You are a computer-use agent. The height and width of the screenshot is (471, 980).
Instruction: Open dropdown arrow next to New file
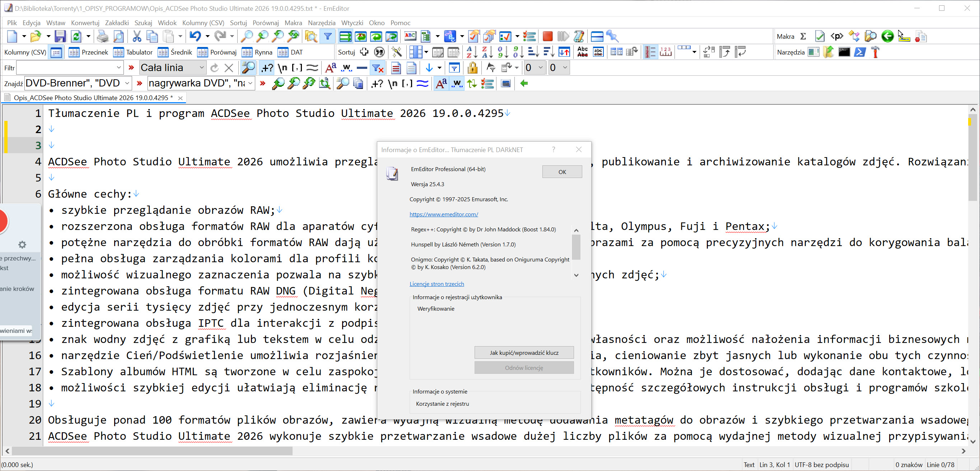[x=24, y=37]
